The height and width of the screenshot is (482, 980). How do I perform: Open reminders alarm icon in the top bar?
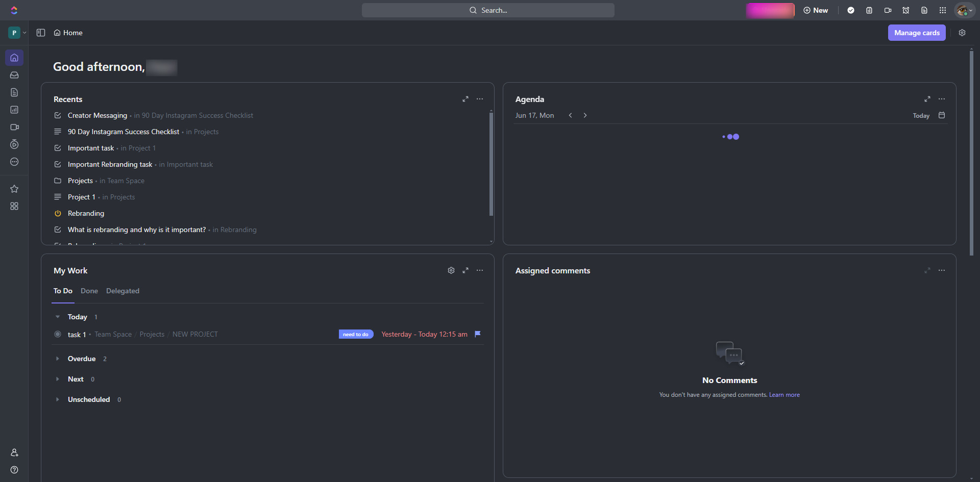coord(906,10)
